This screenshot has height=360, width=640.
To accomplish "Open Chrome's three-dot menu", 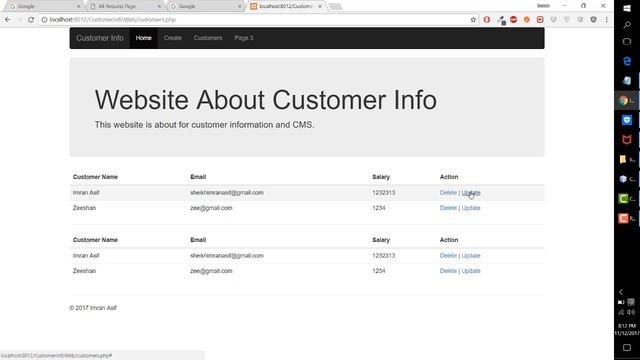I will (607, 20).
